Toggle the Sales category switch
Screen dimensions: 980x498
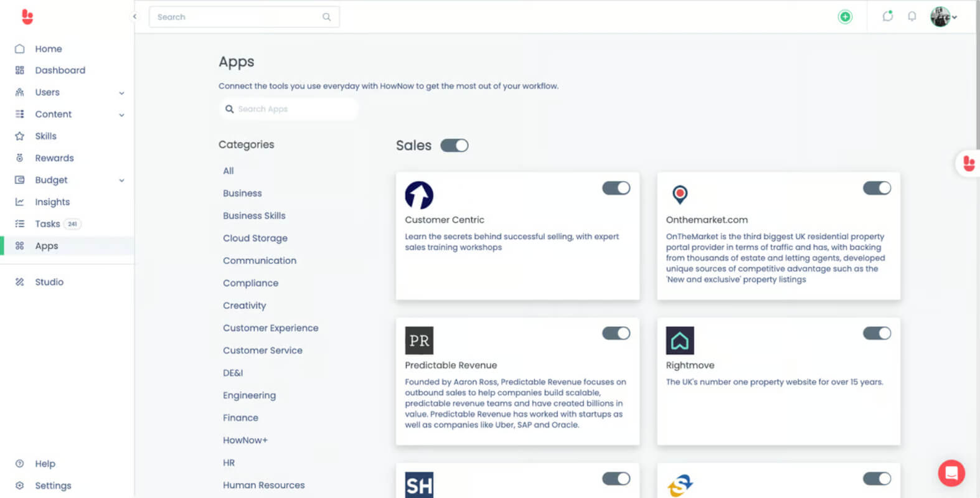click(x=455, y=145)
